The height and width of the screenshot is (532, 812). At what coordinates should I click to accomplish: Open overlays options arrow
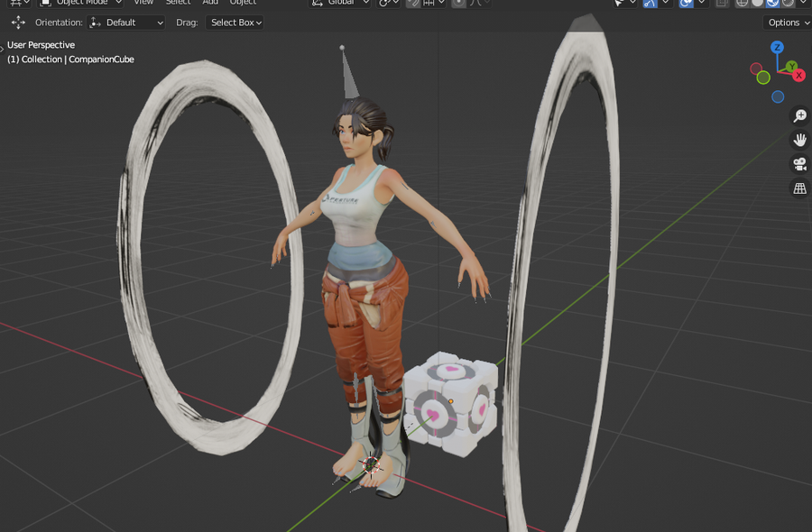[x=702, y=3]
